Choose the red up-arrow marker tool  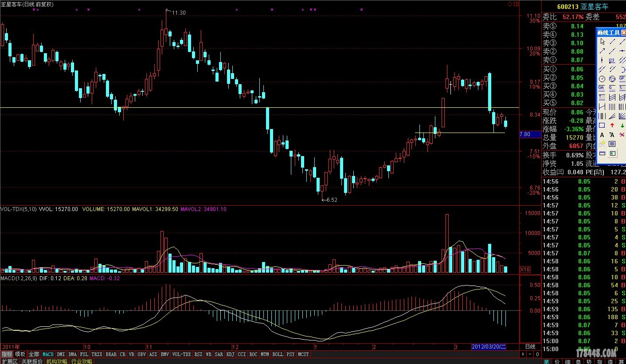(612, 125)
